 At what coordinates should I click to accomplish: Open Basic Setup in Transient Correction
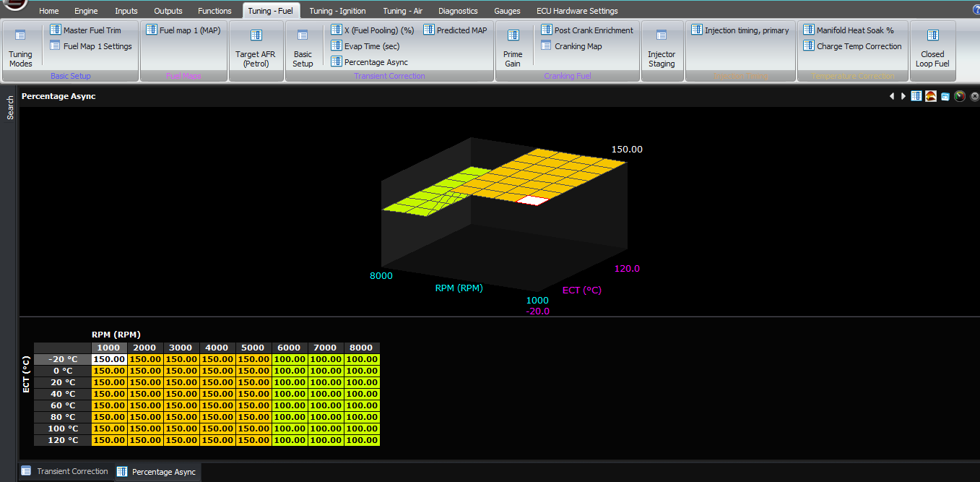(x=303, y=48)
